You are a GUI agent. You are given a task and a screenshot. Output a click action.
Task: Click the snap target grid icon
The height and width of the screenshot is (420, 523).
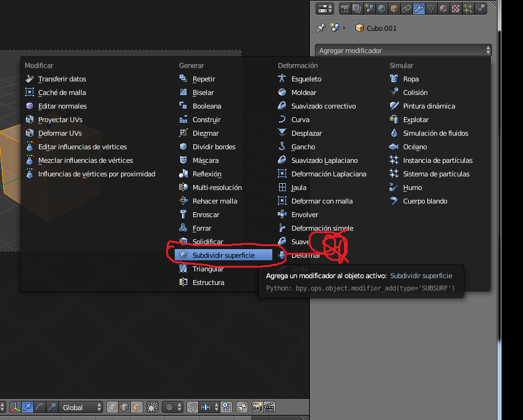pos(227,407)
